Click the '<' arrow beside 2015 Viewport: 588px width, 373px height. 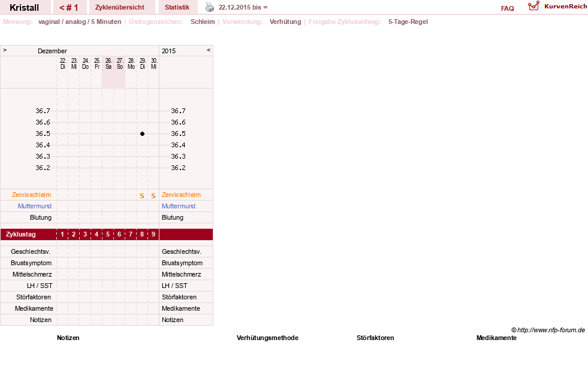coord(209,50)
